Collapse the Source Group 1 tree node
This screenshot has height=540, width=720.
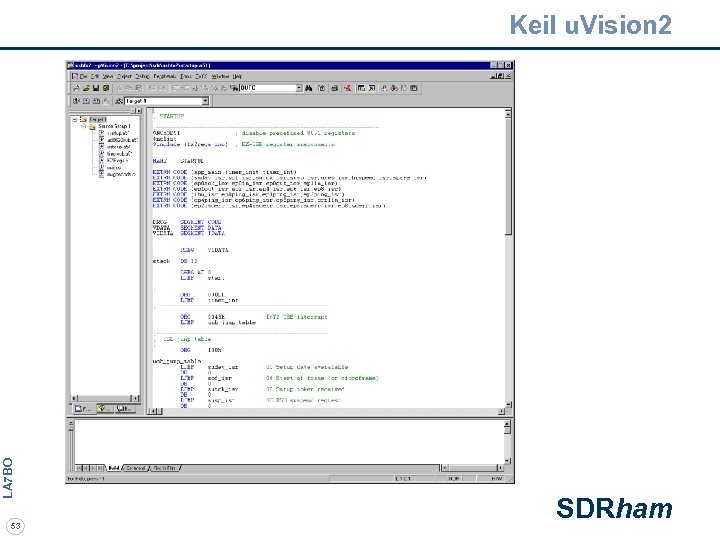coord(84,126)
